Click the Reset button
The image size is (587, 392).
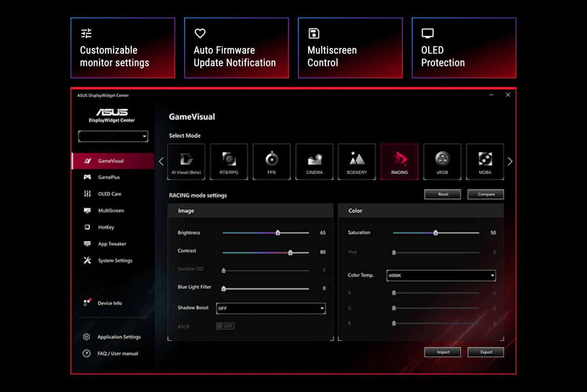point(443,194)
